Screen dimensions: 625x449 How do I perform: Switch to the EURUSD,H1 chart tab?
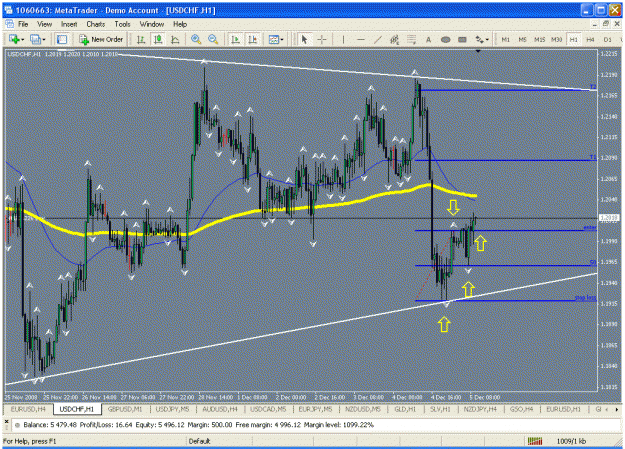(564, 409)
